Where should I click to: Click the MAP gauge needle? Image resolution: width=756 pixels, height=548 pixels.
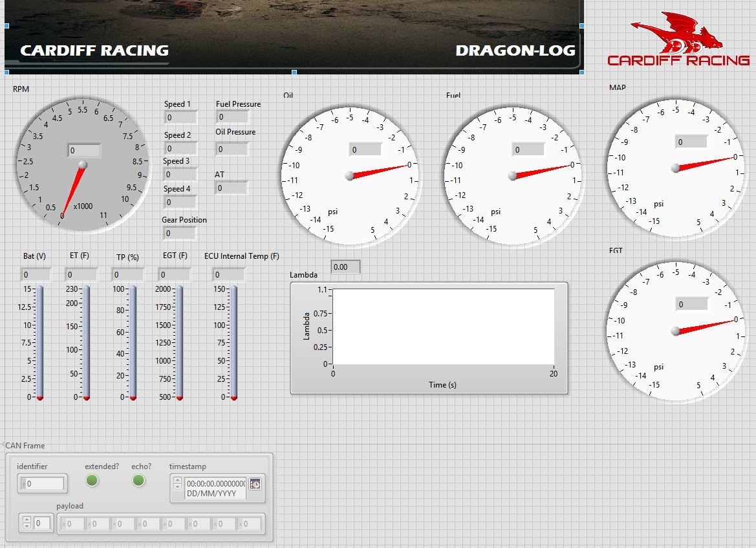(704, 163)
